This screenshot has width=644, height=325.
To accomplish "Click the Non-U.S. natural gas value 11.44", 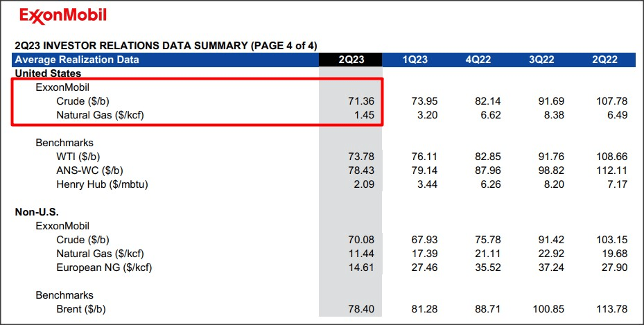I will (x=361, y=254).
